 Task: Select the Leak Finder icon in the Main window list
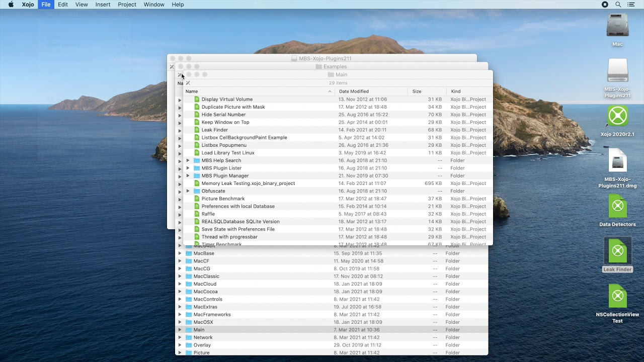pyautogui.click(x=197, y=130)
